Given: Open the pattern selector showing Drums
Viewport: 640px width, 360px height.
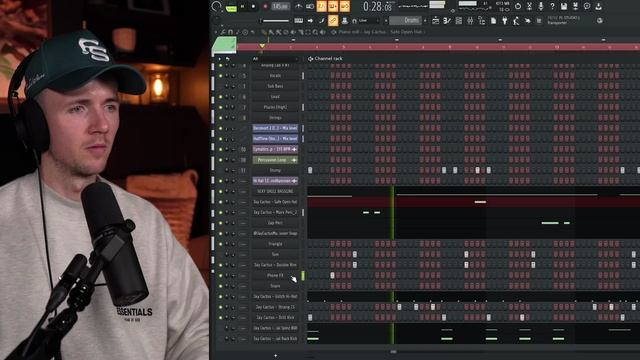Looking at the screenshot, I should [x=405, y=20].
